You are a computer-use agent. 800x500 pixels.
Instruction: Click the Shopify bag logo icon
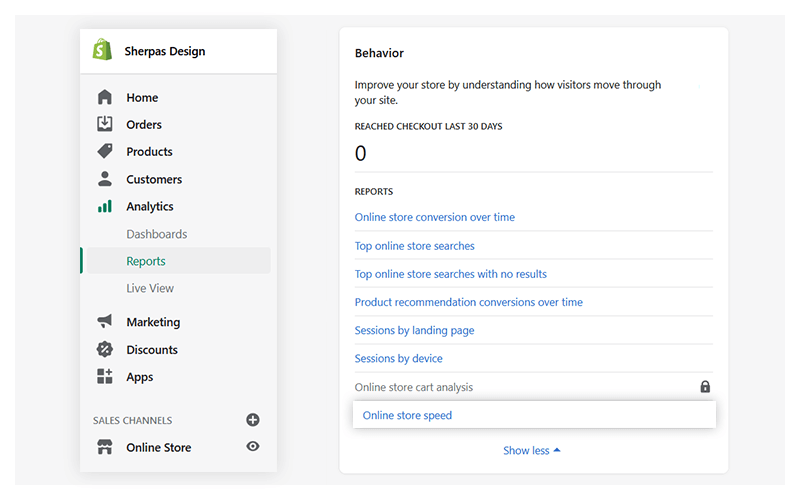click(102, 51)
